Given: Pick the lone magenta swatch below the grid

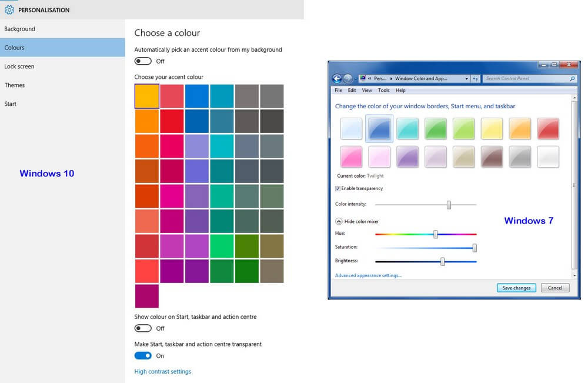Looking at the screenshot, I should [147, 296].
